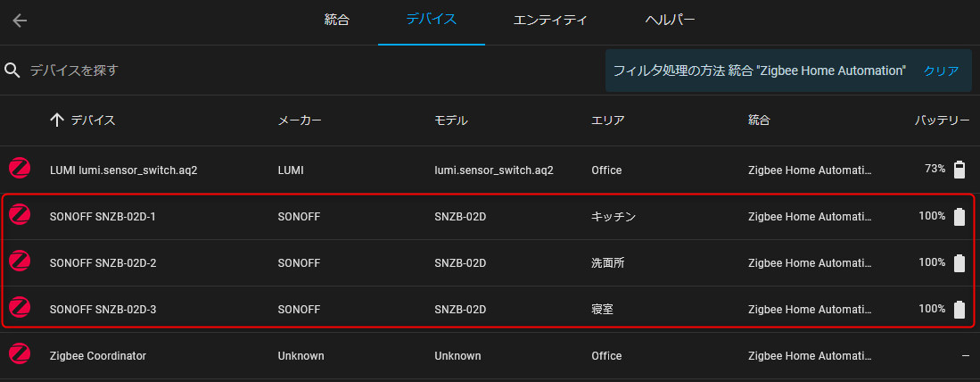Open device Zigbee Coordinator
980x382 pixels.
pyautogui.click(x=97, y=356)
